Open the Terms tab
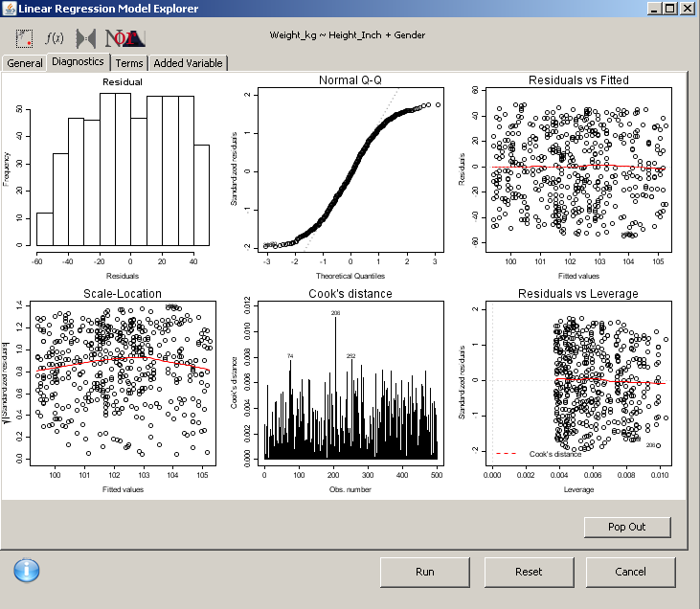Screen dimensions: 700x609 [x=129, y=63]
